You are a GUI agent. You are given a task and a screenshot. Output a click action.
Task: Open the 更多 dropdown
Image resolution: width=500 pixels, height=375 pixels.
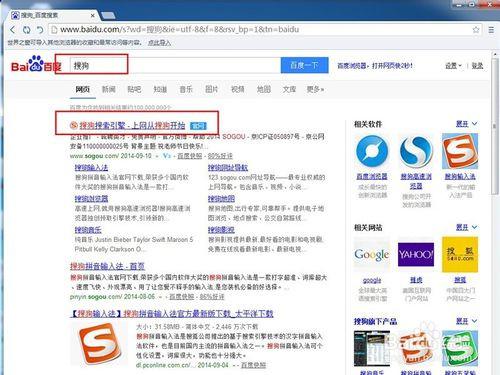(315, 89)
